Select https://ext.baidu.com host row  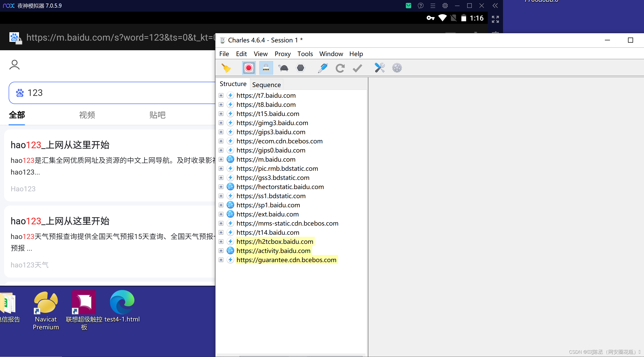click(268, 214)
